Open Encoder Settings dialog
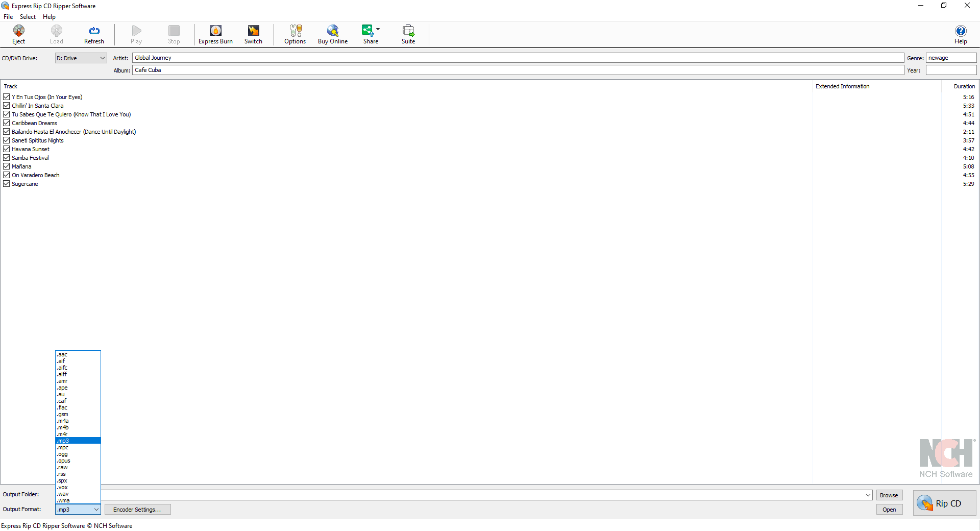The height and width of the screenshot is (531, 980). [x=137, y=509]
